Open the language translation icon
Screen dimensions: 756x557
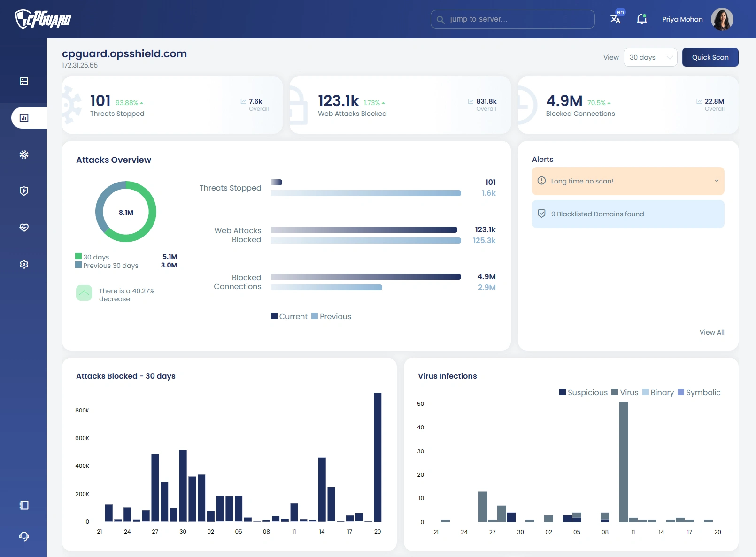point(616,19)
